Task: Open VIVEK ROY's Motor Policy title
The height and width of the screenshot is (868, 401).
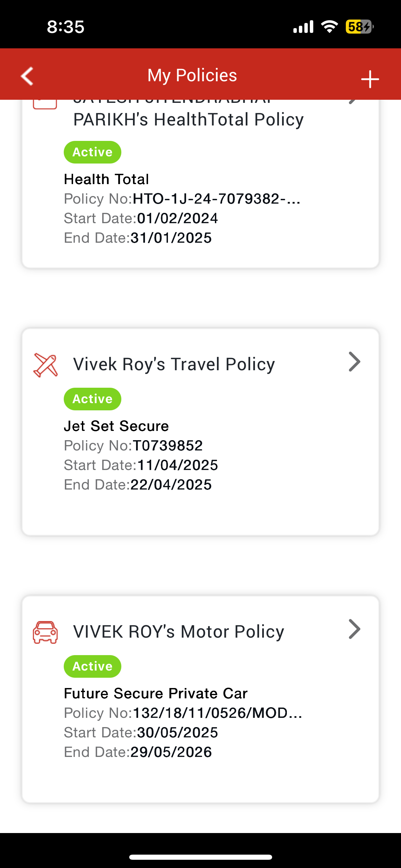Action: tap(179, 632)
